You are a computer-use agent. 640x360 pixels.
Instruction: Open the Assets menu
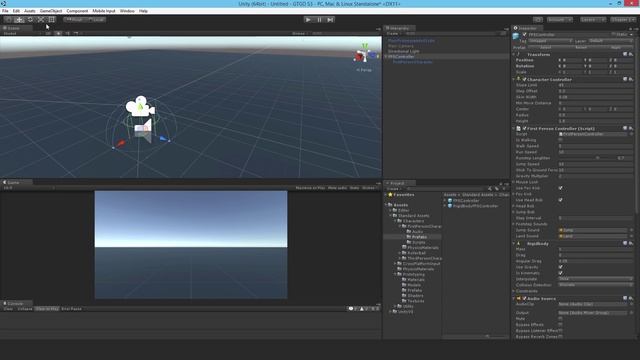(x=29, y=11)
